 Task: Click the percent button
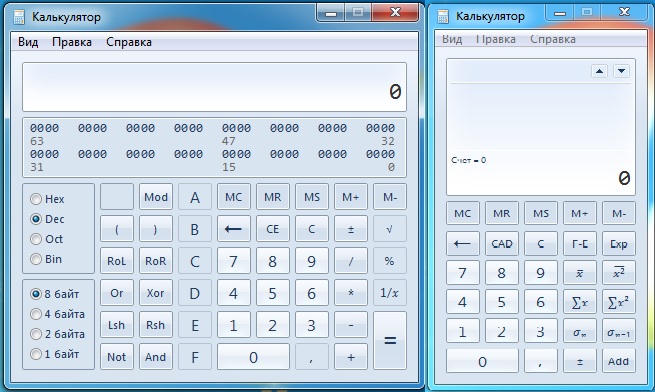click(390, 261)
